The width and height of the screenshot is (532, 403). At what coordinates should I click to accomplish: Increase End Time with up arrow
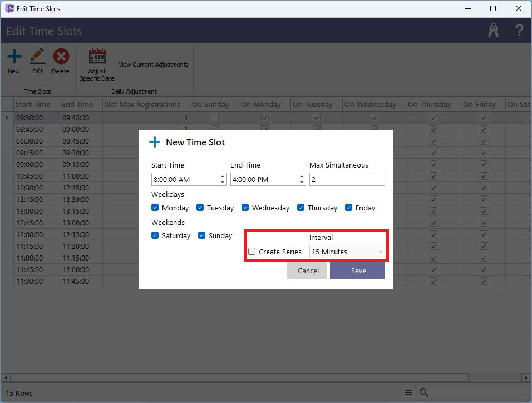tap(302, 176)
